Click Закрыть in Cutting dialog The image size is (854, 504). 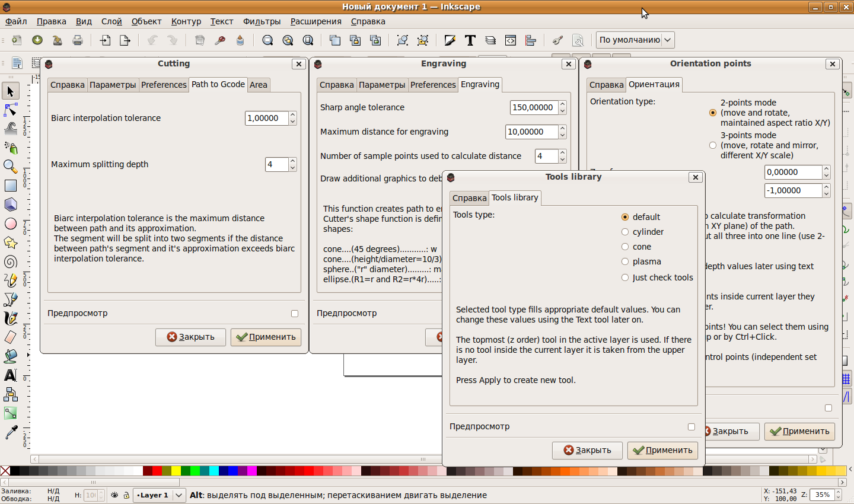[x=190, y=337]
